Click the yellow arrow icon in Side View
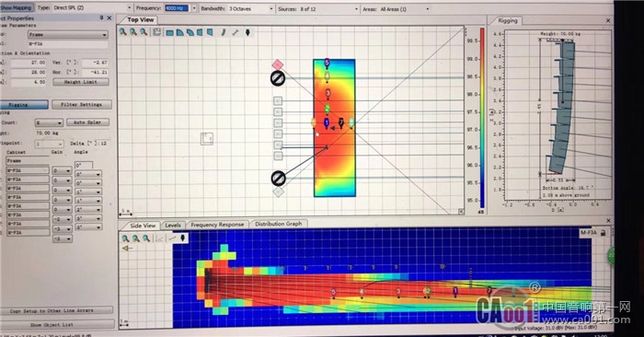The image size is (644, 337). point(127,249)
